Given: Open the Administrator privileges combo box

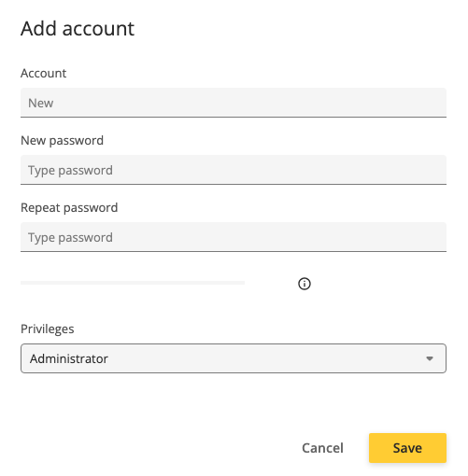Looking at the screenshot, I should coord(234,358).
